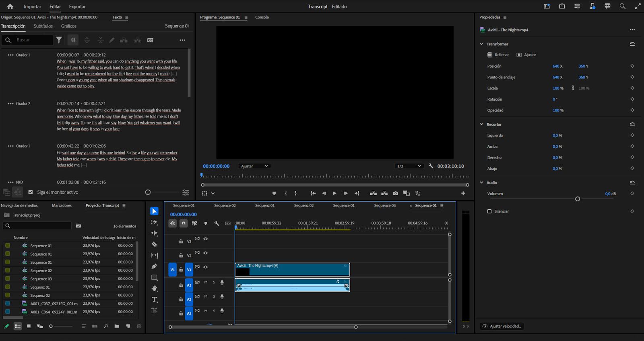Select the Pen tool in the toolbar

point(154,267)
